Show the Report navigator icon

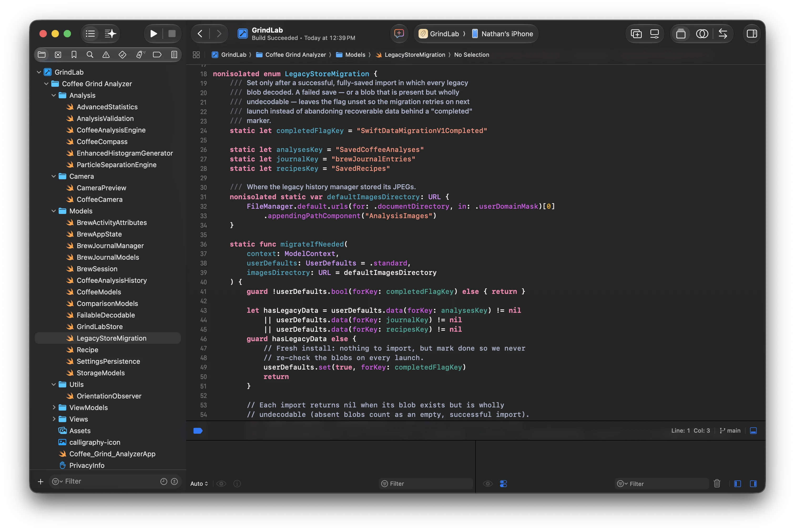(174, 55)
